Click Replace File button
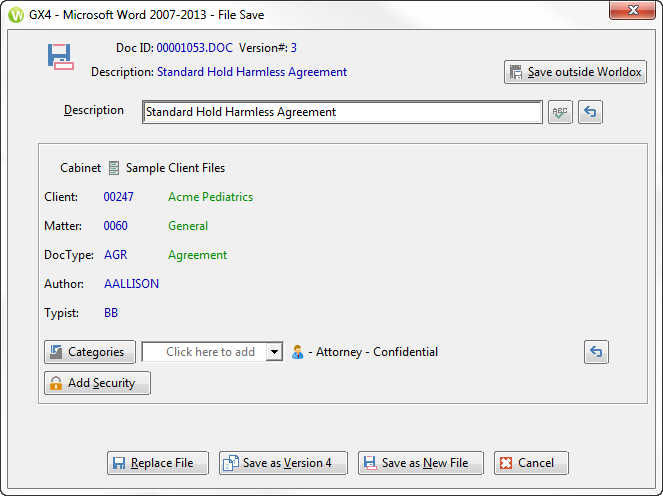 click(158, 463)
